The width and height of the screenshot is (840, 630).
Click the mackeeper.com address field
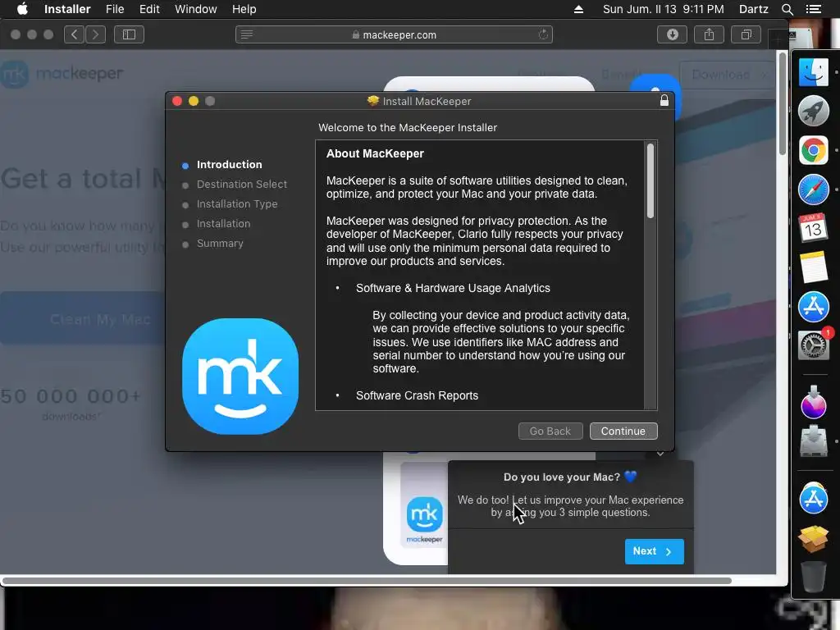(394, 34)
